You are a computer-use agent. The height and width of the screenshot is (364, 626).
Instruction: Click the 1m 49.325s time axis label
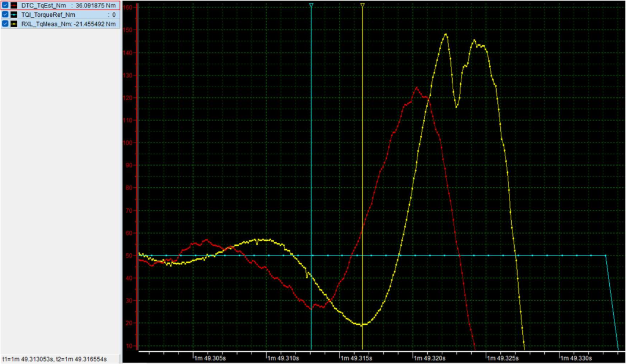[x=503, y=358]
